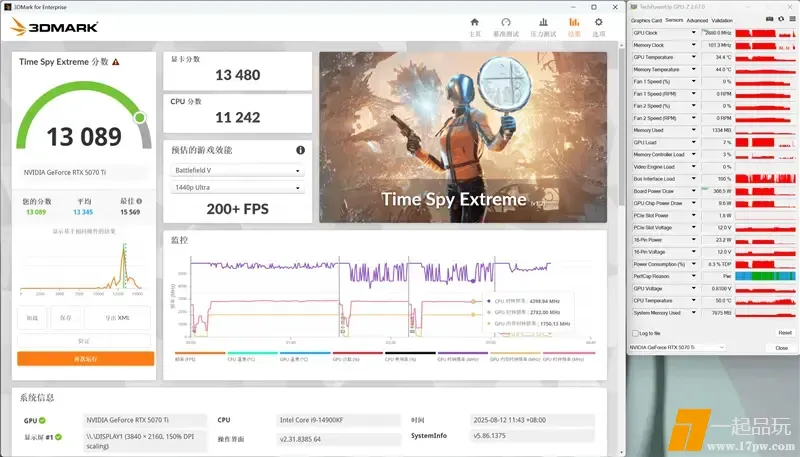Image resolution: width=800 pixels, height=457 pixels.
Task: Open the GPU selector dropdown in GPU-Z
Action: click(677, 347)
